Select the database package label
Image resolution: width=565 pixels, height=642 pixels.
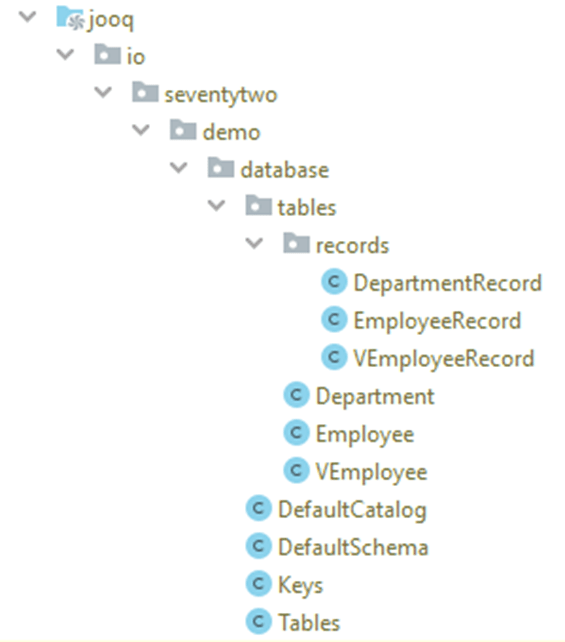click(285, 170)
